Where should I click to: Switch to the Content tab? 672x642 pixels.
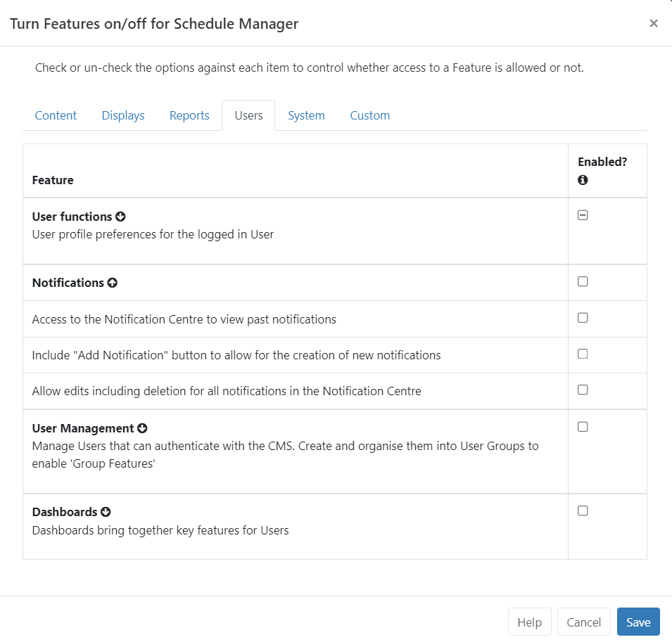[56, 115]
